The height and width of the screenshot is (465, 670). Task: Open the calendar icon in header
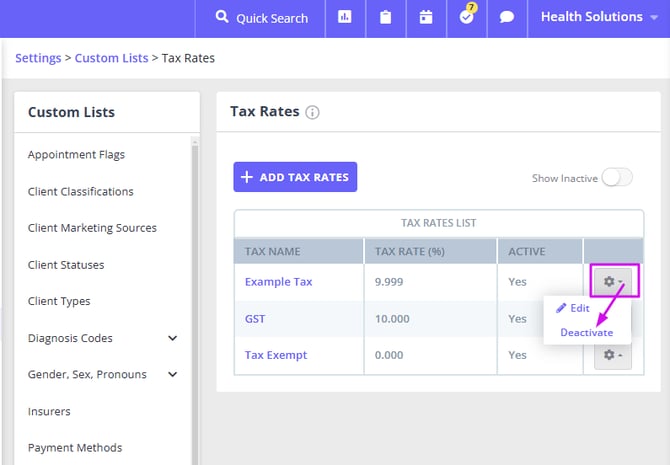pos(426,17)
